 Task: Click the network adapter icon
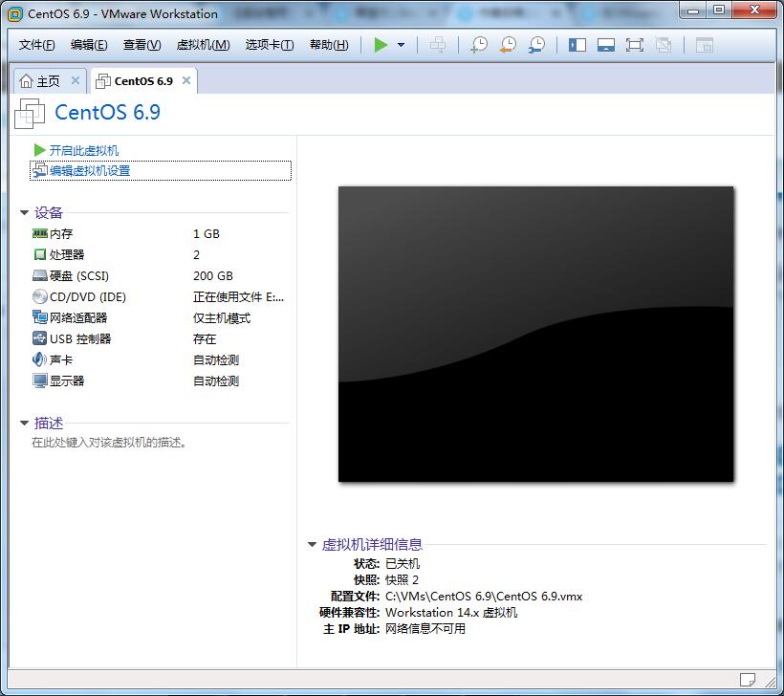[39, 317]
